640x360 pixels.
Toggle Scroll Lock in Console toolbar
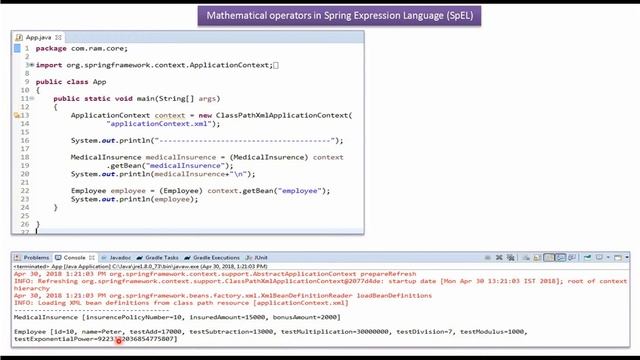[537, 258]
